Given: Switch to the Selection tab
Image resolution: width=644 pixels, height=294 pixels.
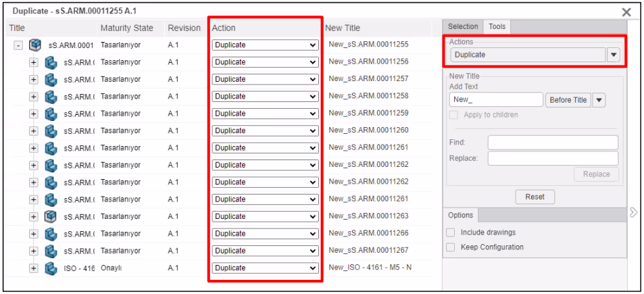Looking at the screenshot, I should [463, 26].
